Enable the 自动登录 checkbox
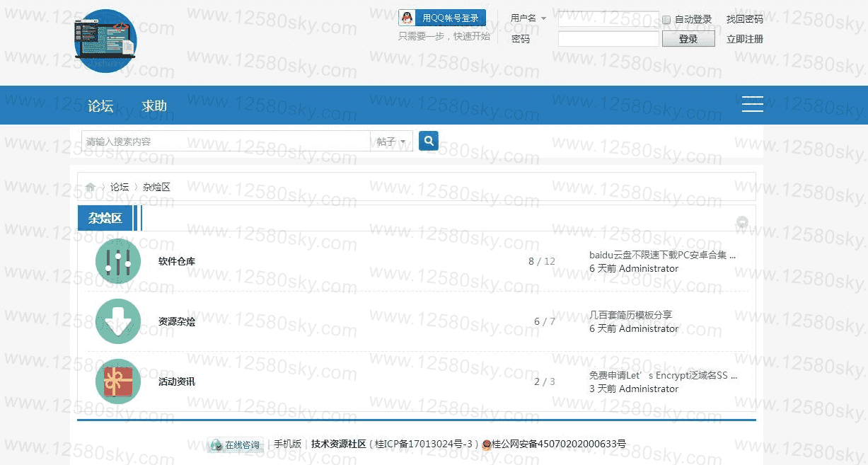 666,20
